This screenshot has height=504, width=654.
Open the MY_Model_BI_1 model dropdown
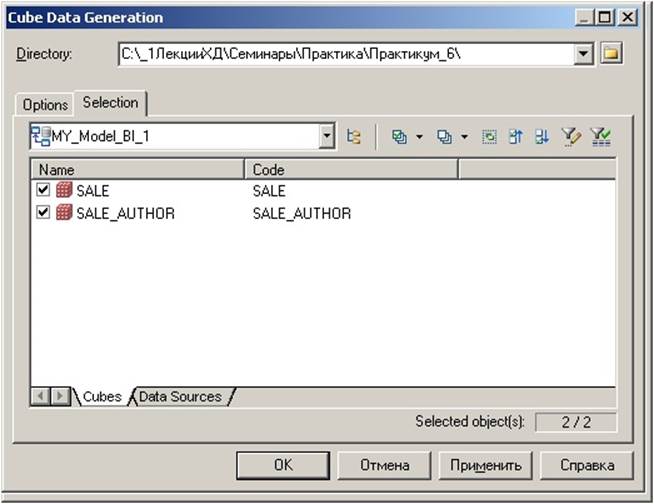[x=327, y=136]
